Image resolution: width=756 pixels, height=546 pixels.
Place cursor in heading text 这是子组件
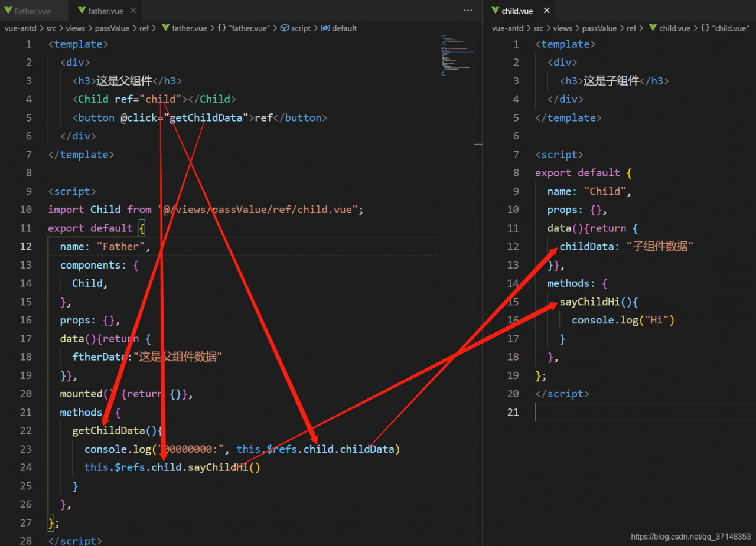611,81
